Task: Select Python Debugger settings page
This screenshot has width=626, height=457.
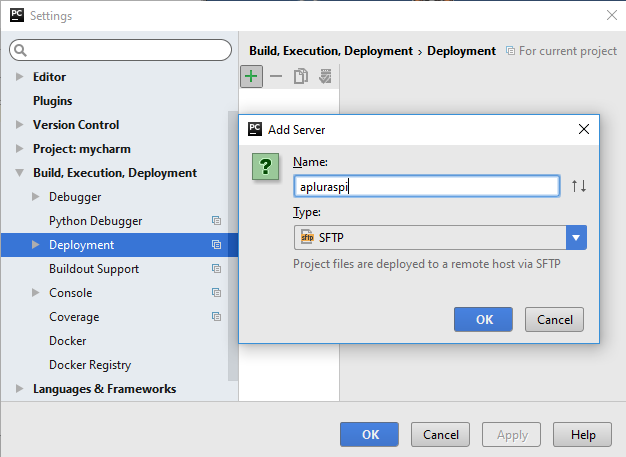Action: 95,221
